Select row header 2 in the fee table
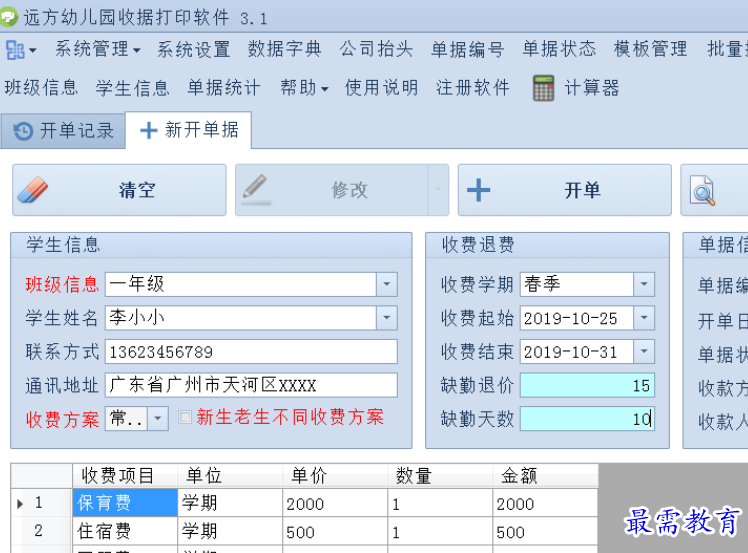748x553 pixels. (42, 531)
